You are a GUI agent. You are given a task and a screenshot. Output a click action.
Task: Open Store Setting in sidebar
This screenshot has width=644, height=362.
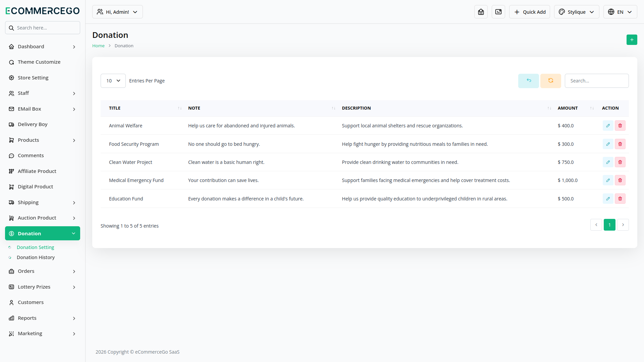pos(43,78)
